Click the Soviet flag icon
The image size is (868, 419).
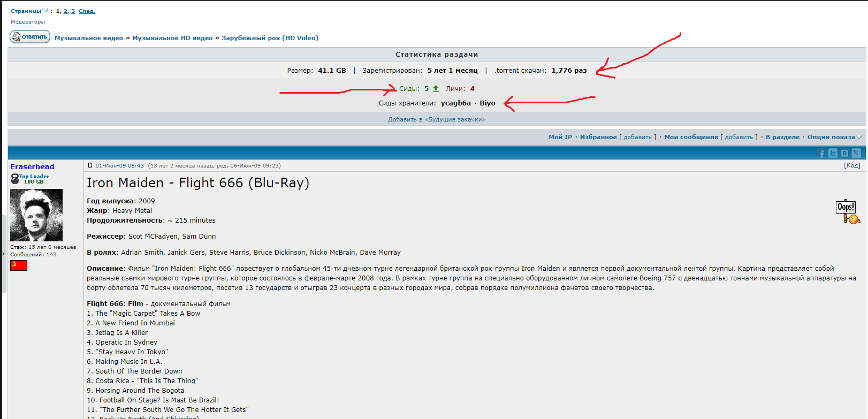(19, 265)
